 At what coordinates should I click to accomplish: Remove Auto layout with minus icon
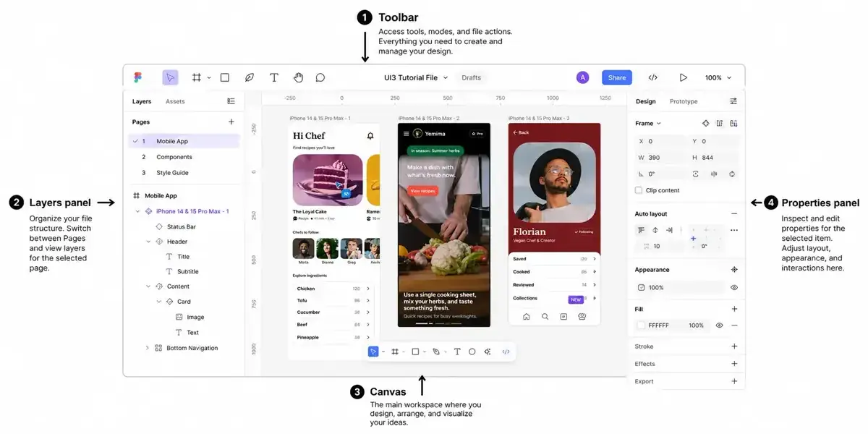[x=734, y=213]
